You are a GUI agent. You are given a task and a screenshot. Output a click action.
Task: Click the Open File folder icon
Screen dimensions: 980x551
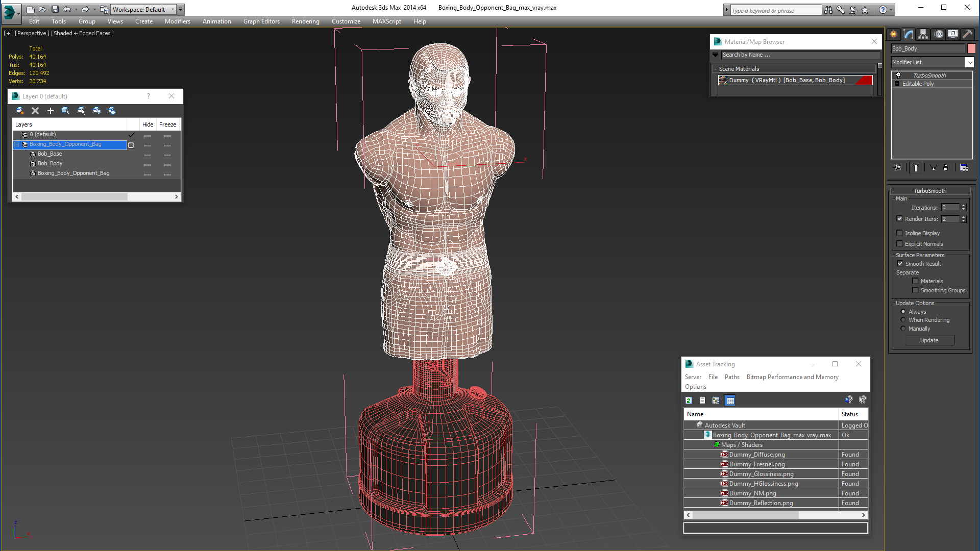(x=42, y=9)
